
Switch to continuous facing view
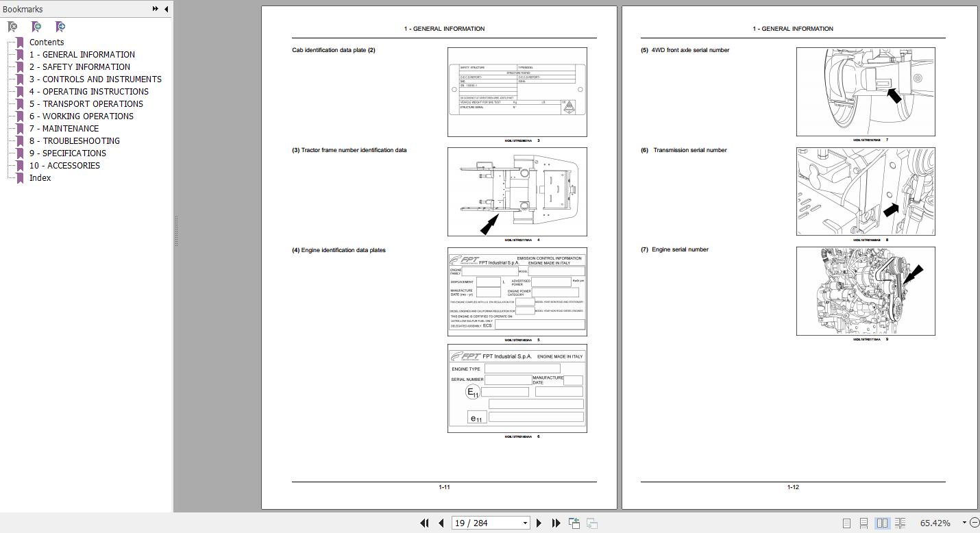click(900, 523)
